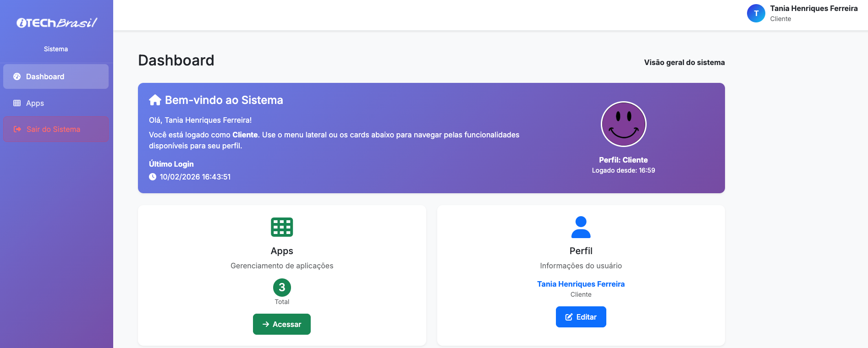This screenshot has width=868, height=348.
Task: Click the Dashboard page heading
Action: pos(176,60)
